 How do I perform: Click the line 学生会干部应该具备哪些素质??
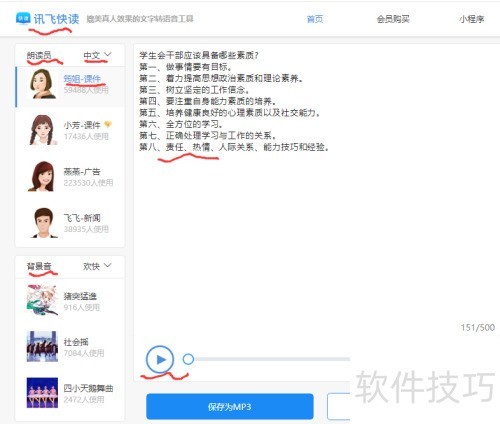(199, 55)
